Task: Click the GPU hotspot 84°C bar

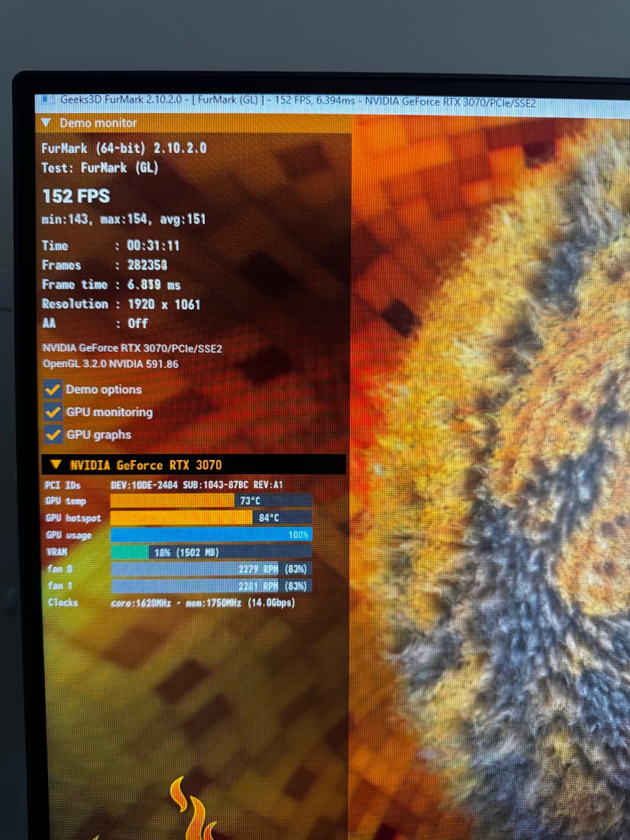Action: [x=211, y=518]
